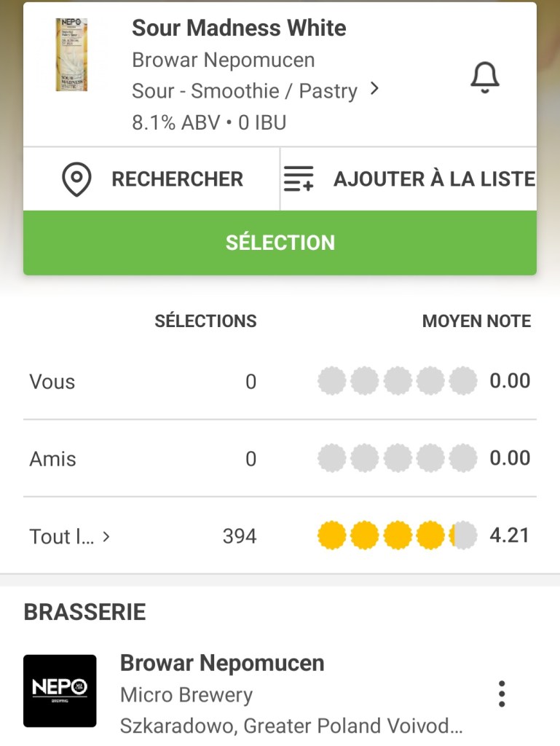Image resolution: width=560 pixels, height=746 pixels.
Task: Expand the Sour - Smoothie / Pastry style chevron
Action: [x=374, y=89]
